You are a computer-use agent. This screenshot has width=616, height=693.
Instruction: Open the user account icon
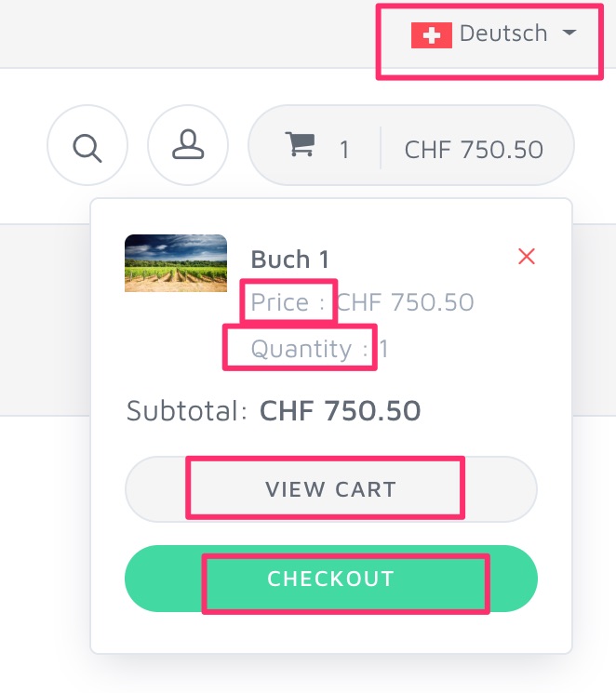click(x=188, y=145)
